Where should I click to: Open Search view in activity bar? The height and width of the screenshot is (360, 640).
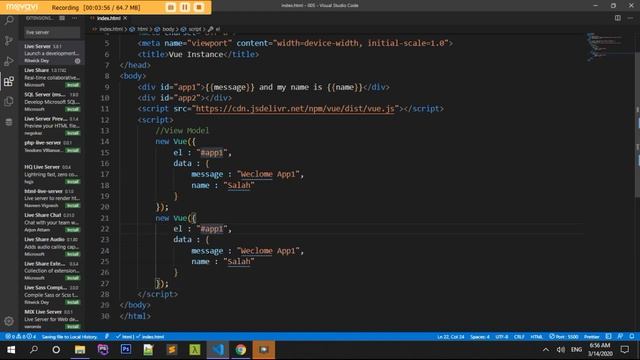coord(9,20)
